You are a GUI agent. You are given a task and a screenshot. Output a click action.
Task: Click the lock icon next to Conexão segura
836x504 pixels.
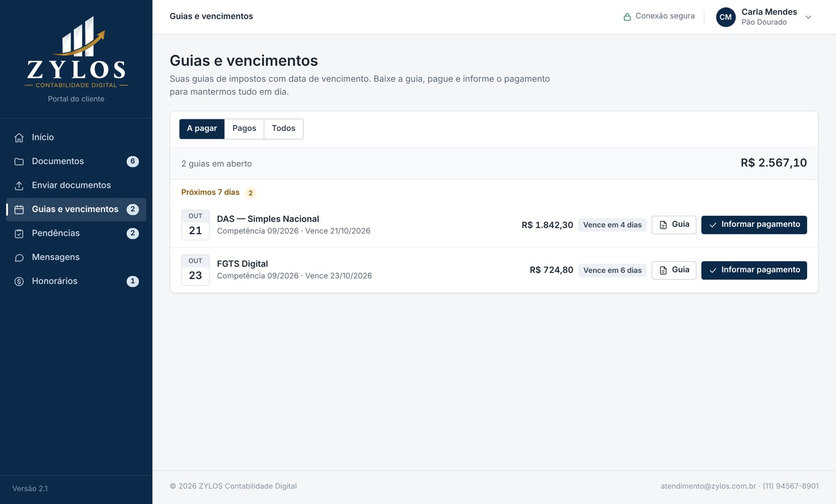627,17
